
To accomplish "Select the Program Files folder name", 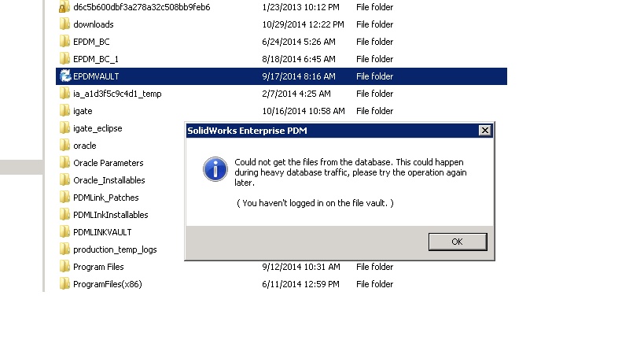I will pos(98,267).
